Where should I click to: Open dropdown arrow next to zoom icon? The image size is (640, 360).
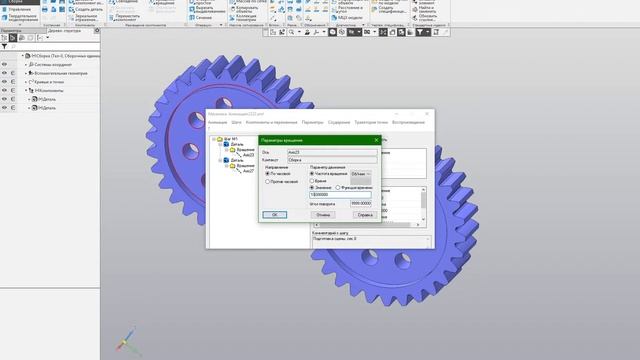pos(299,32)
